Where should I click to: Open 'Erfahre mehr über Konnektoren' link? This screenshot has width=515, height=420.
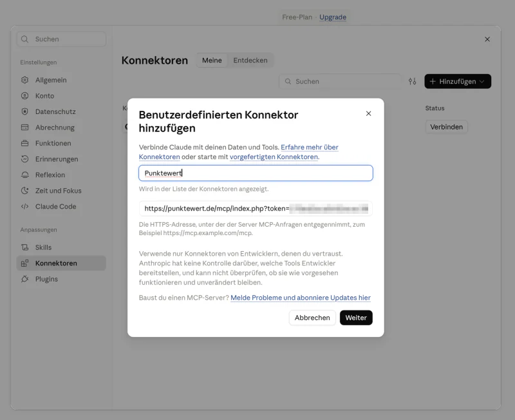click(310, 148)
